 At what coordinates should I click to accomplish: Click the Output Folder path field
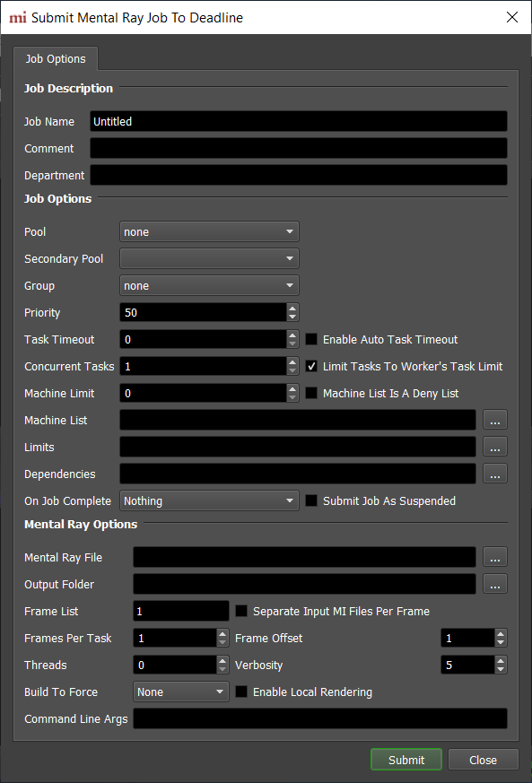coord(304,584)
